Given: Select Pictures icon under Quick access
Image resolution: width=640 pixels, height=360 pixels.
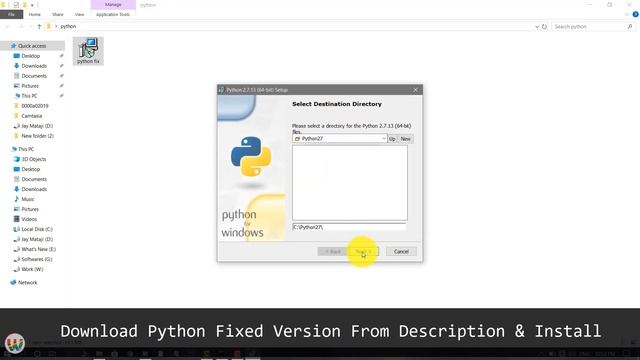Looking at the screenshot, I should pos(17,86).
